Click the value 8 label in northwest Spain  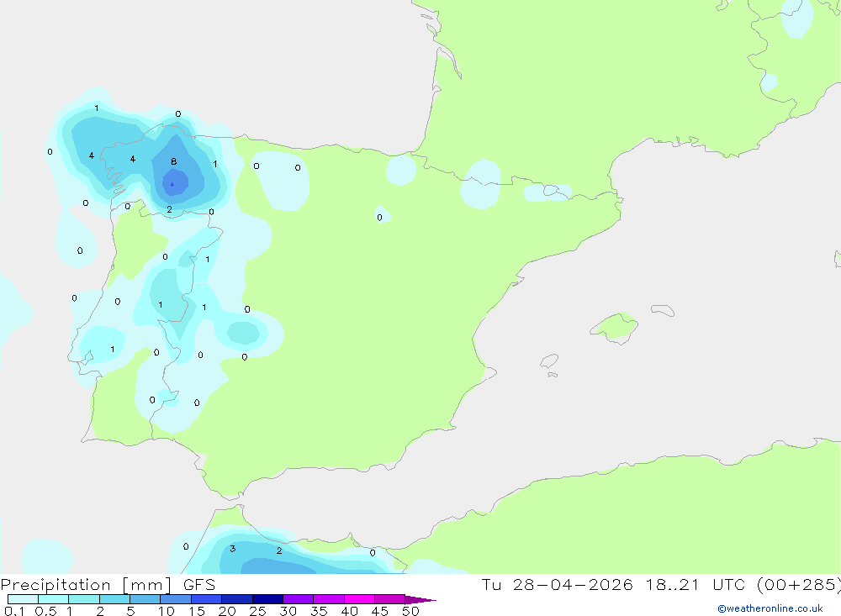coord(174,161)
